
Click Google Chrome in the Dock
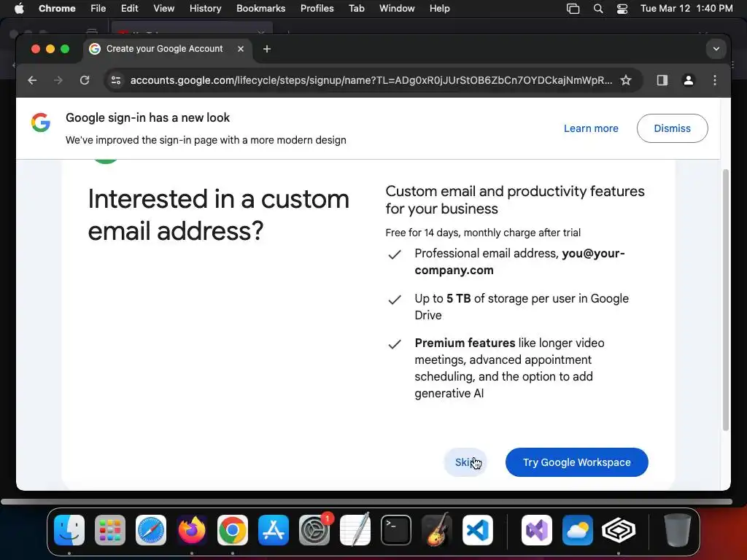(233, 530)
